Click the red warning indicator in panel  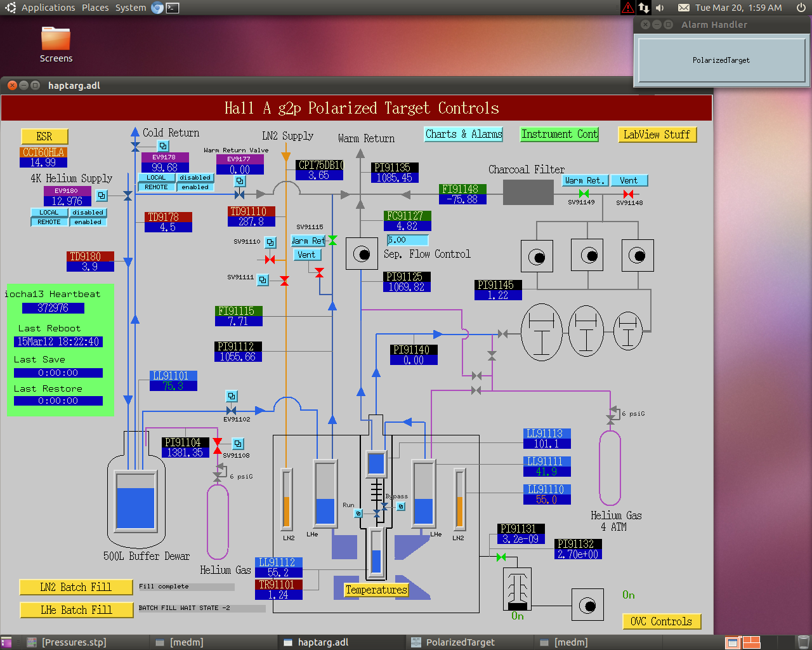(x=628, y=8)
